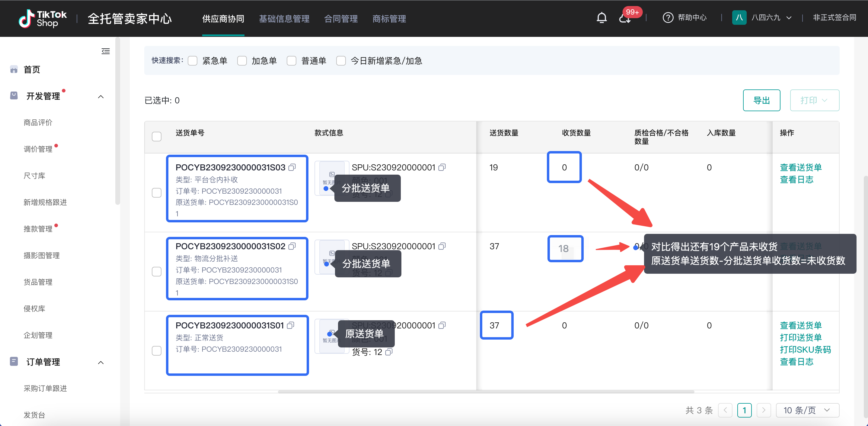868x426 pixels.
Task: Copy 货号 12 in the S01 row
Action: tap(388, 352)
